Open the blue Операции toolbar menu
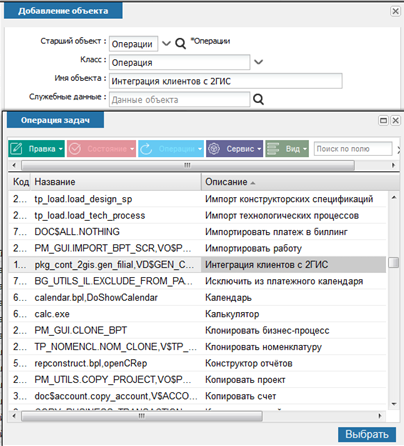This screenshot has width=404, height=446. point(171,149)
